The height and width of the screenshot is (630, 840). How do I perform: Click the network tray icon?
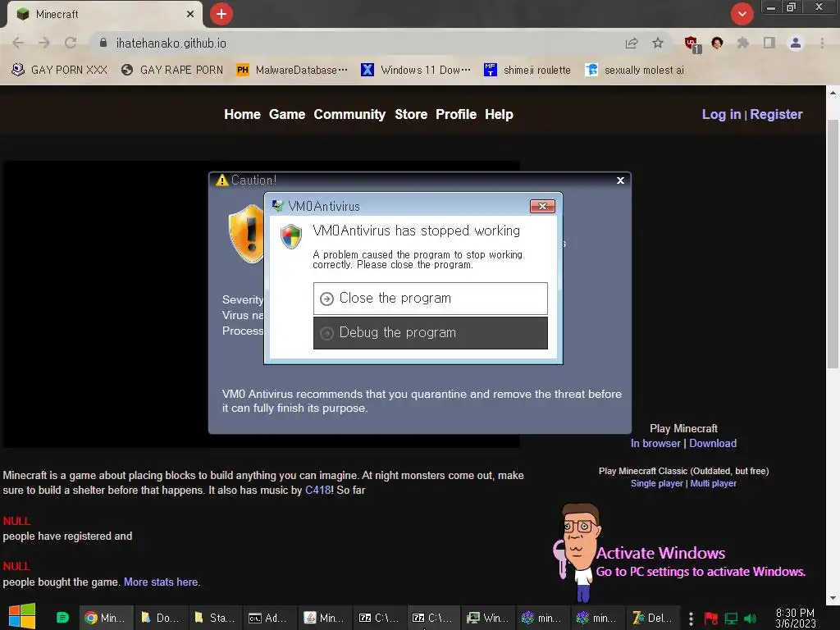pyautogui.click(x=731, y=619)
